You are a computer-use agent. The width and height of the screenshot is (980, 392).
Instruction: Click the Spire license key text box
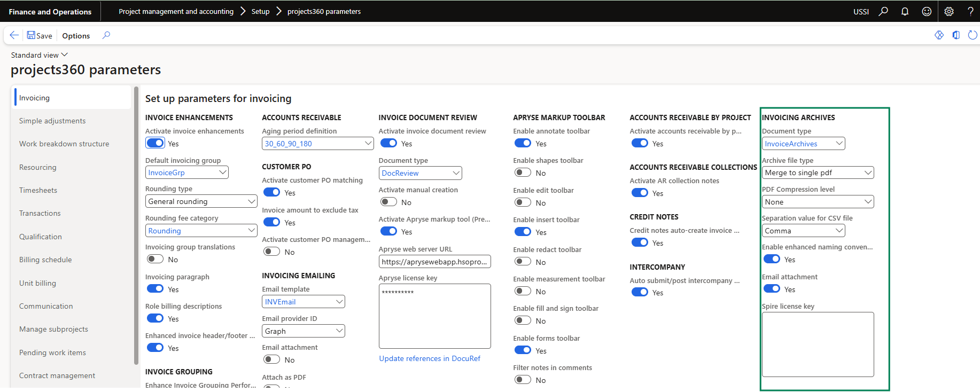pos(818,344)
